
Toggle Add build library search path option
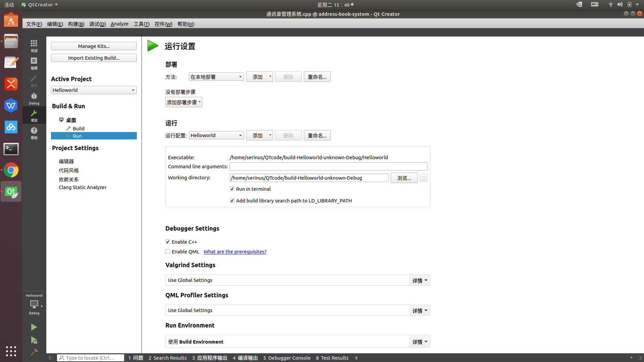click(x=232, y=201)
